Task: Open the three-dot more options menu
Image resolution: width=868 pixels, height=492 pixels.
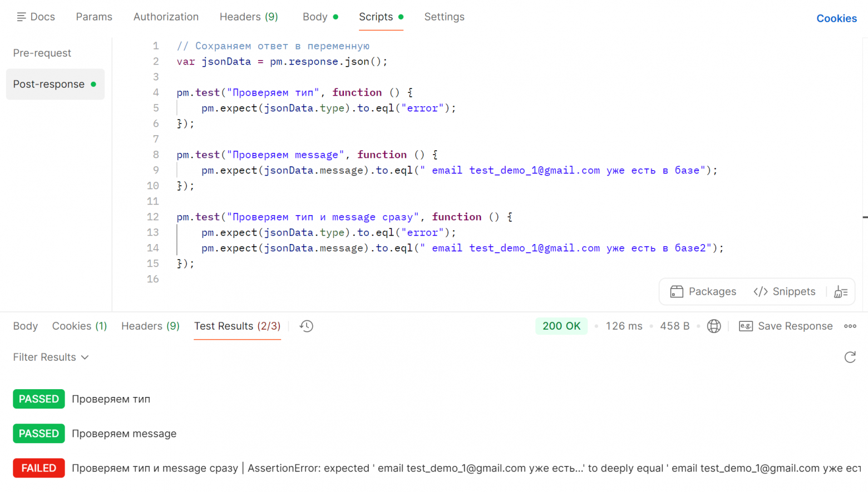Action: [x=850, y=326]
